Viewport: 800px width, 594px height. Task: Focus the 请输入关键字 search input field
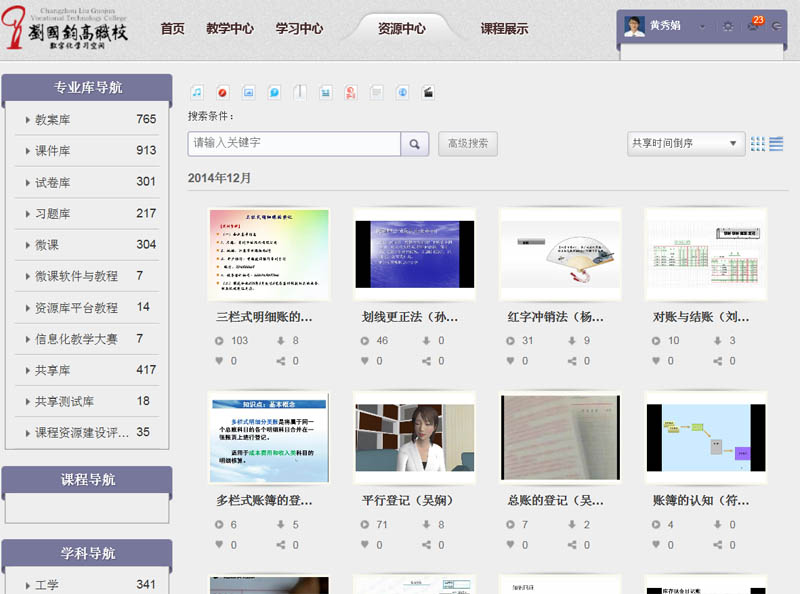pyautogui.click(x=294, y=143)
